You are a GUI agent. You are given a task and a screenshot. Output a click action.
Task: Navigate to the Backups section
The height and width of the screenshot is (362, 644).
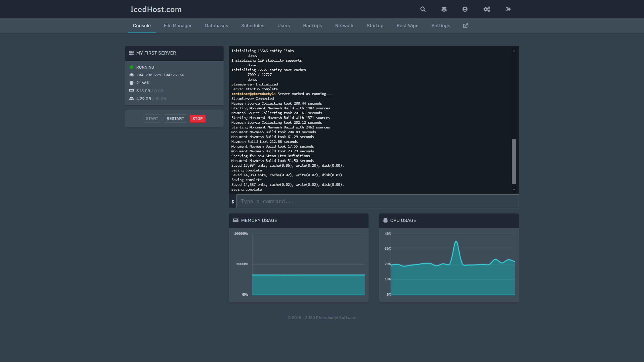point(312,25)
